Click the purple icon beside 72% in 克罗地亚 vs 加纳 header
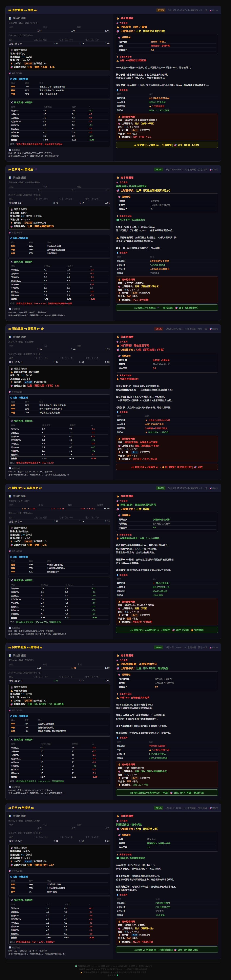Viewport: 231px width, 980px height. click(210, 10)
